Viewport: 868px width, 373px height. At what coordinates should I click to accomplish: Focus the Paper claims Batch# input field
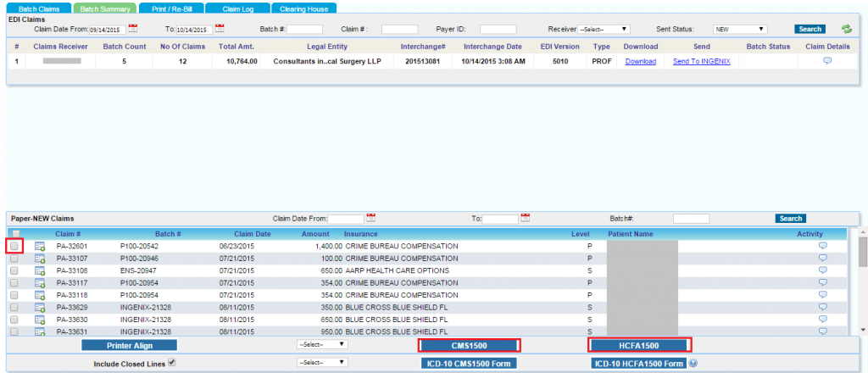691,219
